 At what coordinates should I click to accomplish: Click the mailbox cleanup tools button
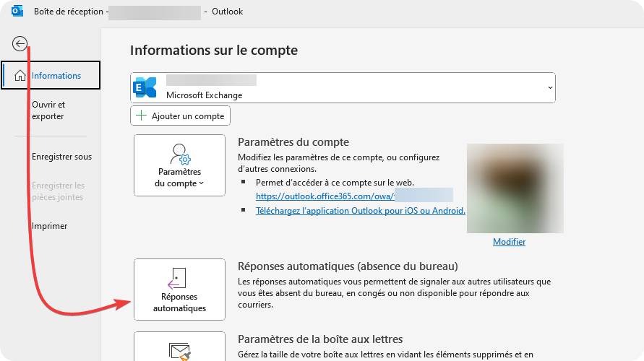tap(179, 347)
